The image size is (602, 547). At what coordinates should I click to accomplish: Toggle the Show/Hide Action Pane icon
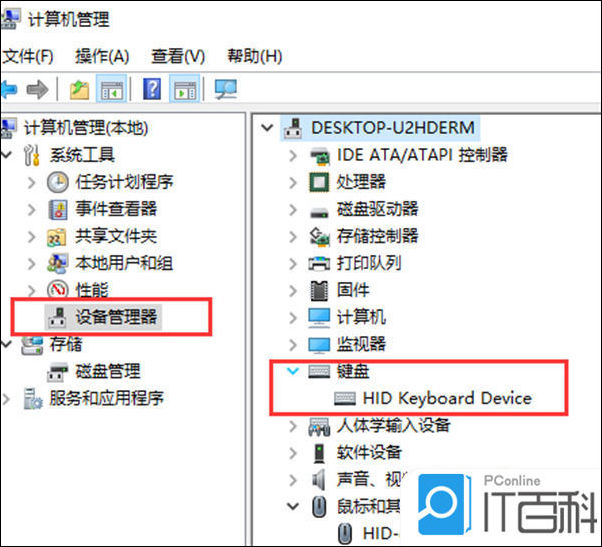[185, 89]
